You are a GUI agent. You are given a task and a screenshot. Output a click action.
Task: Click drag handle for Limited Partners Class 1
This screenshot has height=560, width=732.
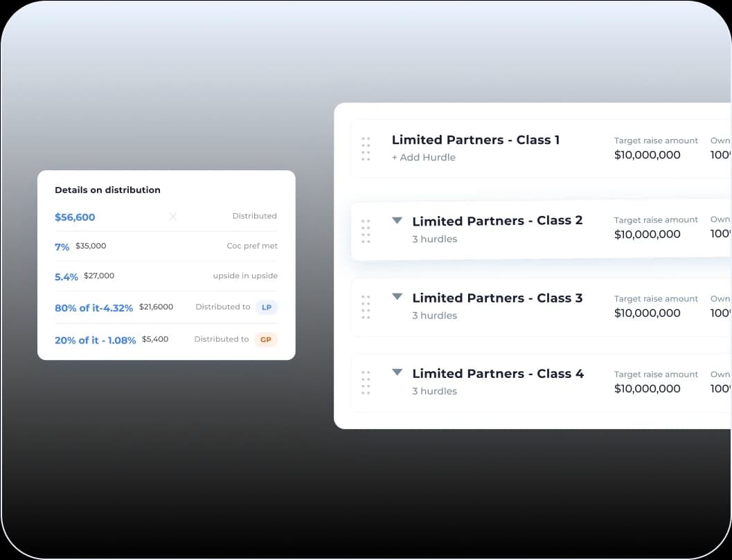(x=366, y=149)
